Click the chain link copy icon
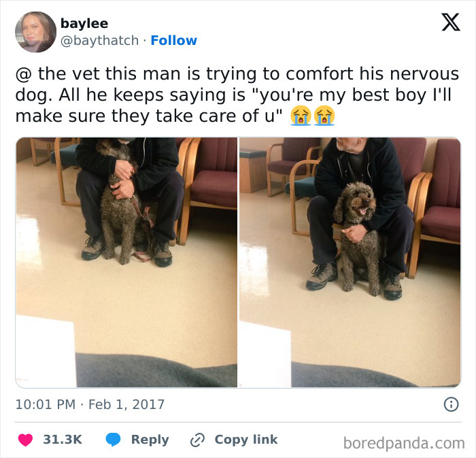 197,440
